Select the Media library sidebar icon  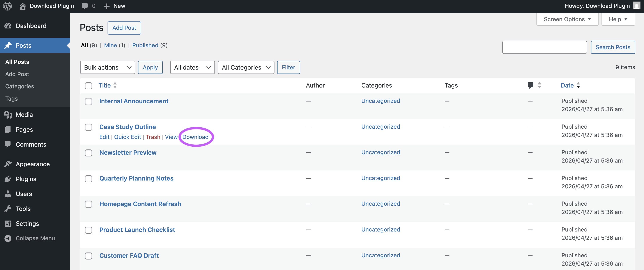(8, 115)
